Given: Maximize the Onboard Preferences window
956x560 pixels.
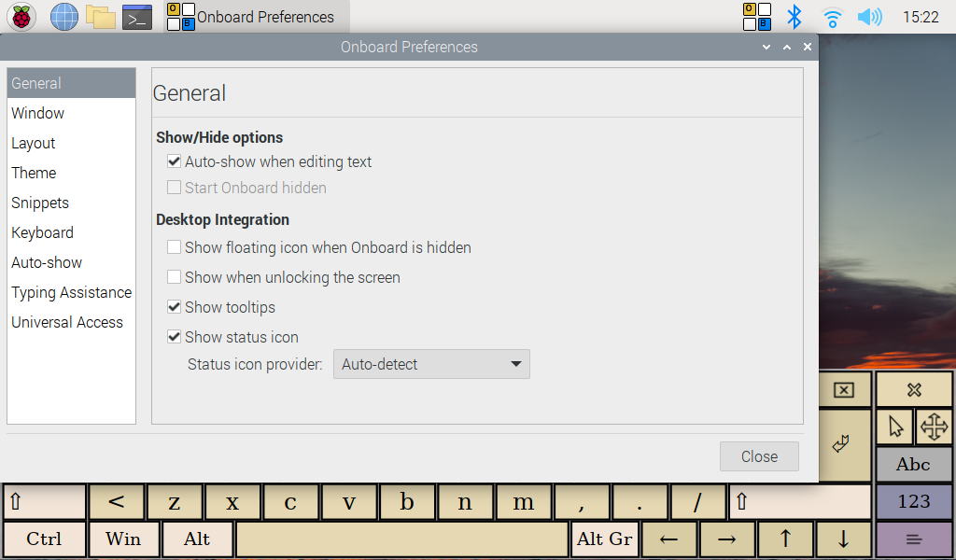Looking at the screenshot, I should [x=787, y=47].
